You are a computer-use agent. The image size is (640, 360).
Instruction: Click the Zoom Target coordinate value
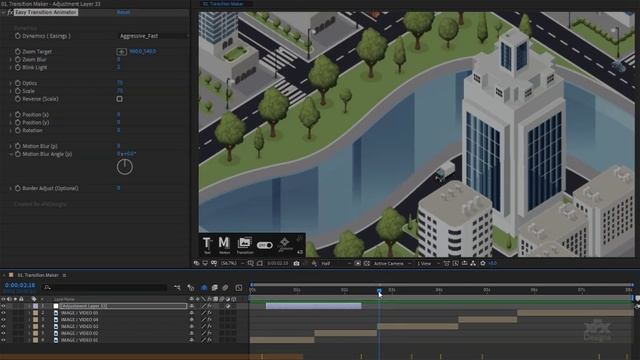(142, 52)
